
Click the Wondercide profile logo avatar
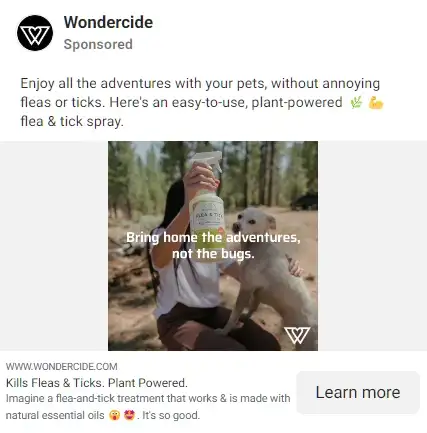35,33
